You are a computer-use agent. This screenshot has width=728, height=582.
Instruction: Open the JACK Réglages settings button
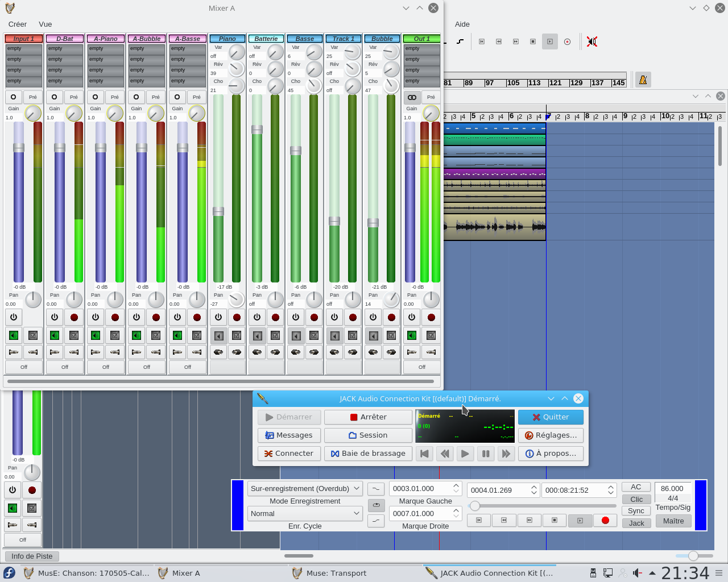[551, 435]
